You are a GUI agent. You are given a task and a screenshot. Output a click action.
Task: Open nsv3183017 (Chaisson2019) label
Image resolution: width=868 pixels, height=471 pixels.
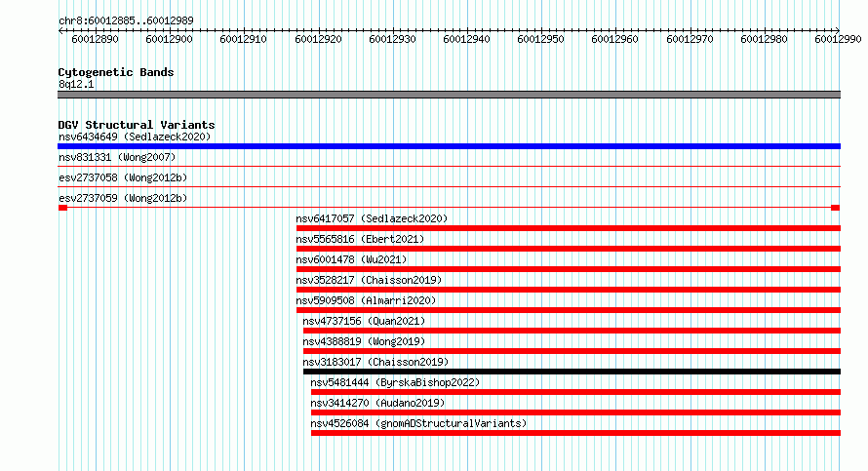pos(375,362)
